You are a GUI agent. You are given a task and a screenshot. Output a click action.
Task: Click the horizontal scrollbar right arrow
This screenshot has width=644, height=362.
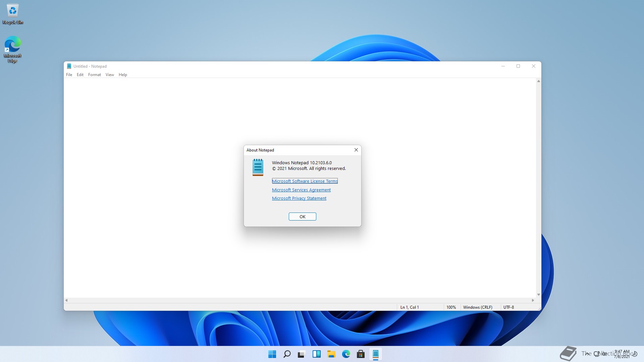pyautogui.click(x=533, y=300)
